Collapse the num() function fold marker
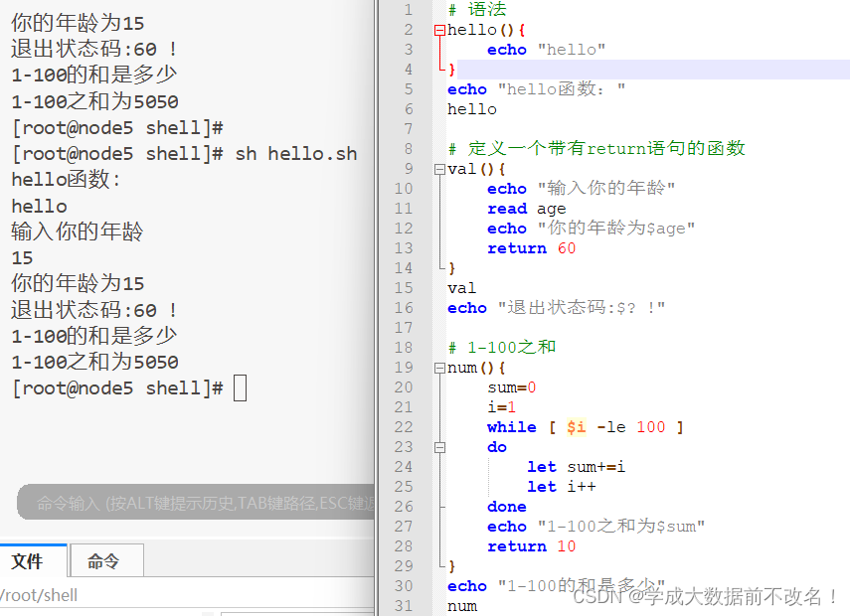Viewport: 850px width, 616px height. pos(439,369)
